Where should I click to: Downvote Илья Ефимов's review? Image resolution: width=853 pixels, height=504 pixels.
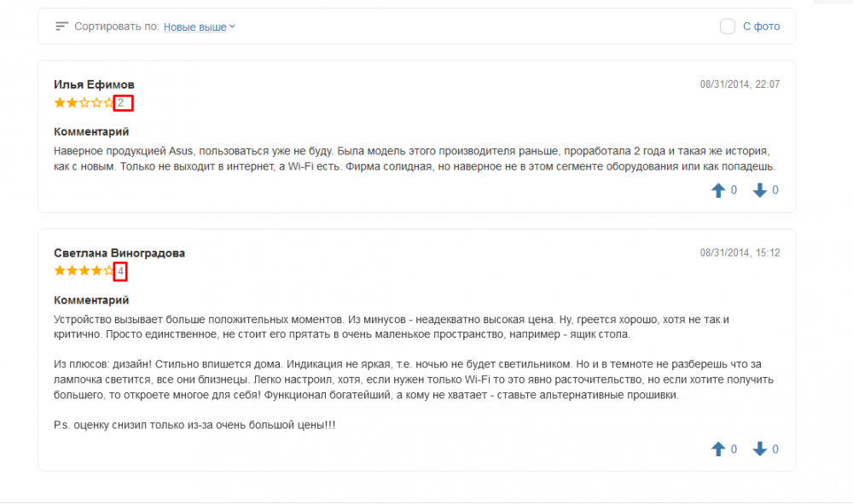[760, 190]
